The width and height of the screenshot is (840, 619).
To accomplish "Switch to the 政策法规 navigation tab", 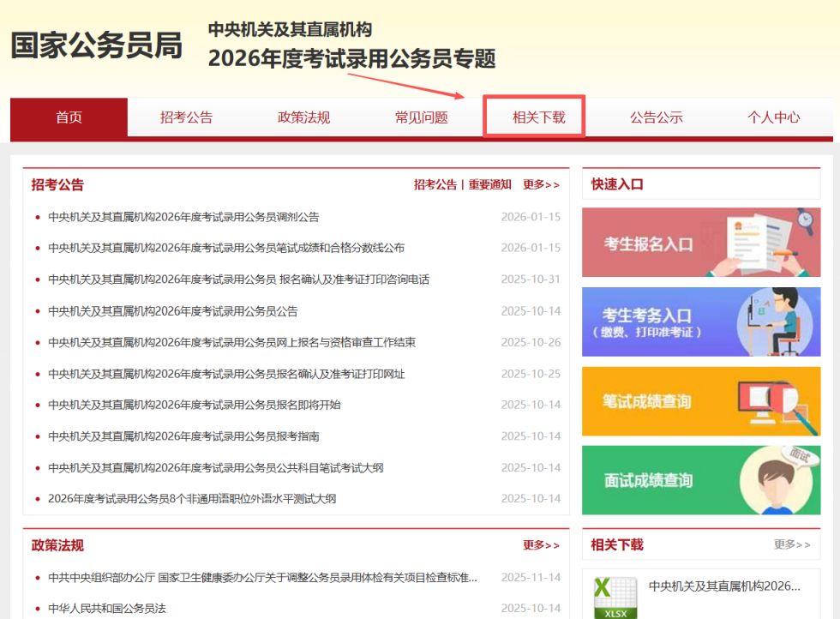I will coord(303,117).
